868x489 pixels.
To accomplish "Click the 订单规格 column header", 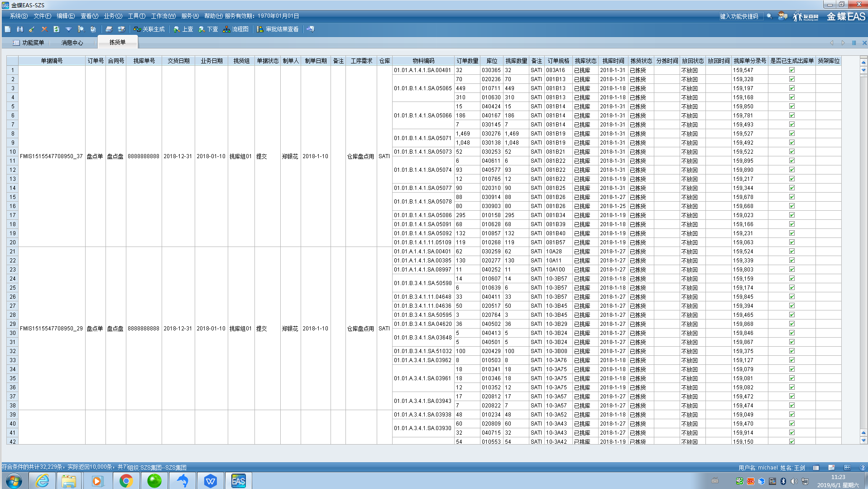I will point(558,61).
